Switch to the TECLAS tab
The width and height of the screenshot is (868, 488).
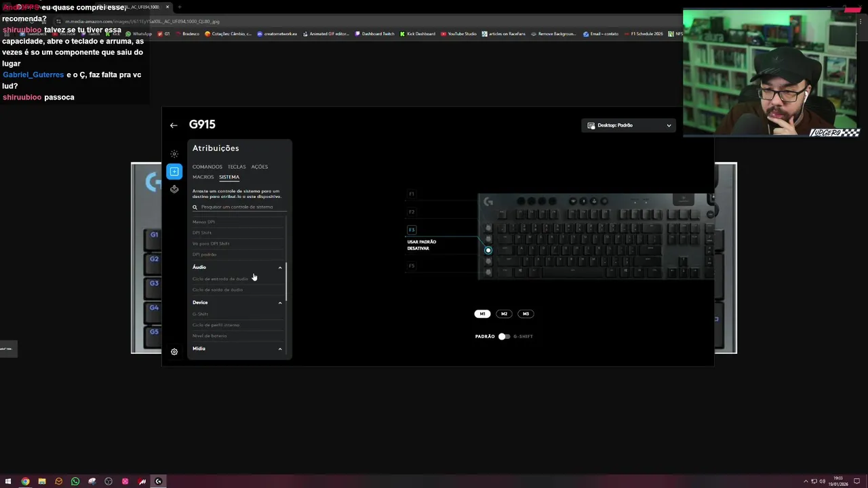pyautogui.click(x=237, y=167)
